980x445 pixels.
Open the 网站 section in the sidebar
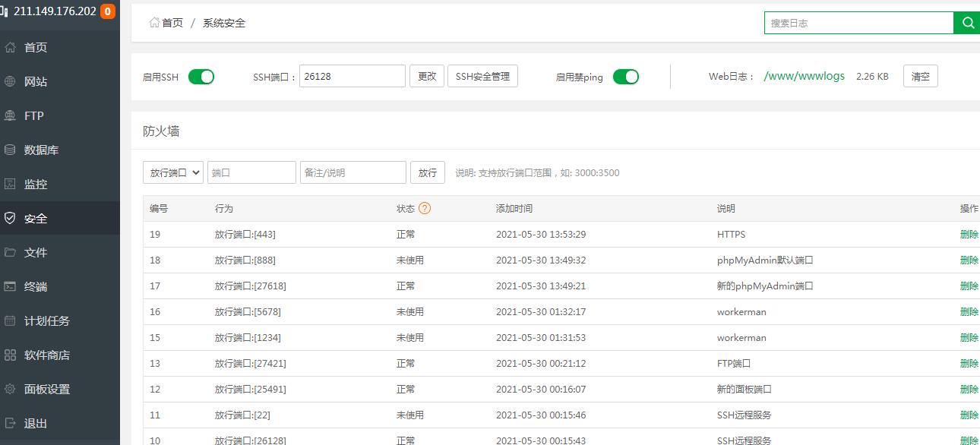[35, 81]
